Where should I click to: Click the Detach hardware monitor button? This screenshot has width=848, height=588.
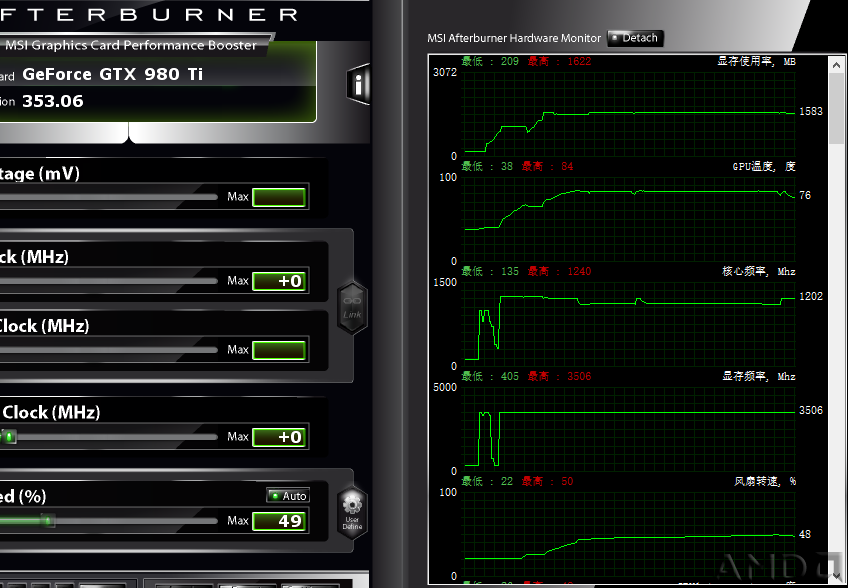[635, 38]
